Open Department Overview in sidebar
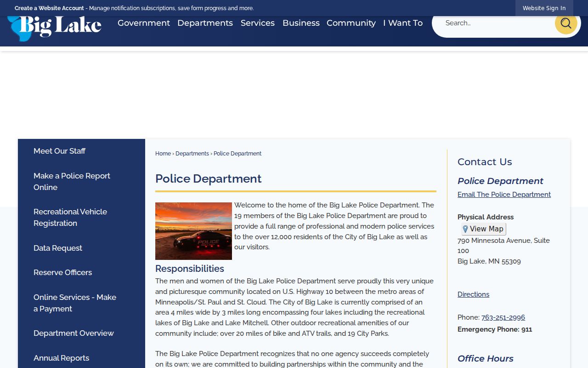This screenshot has width=588, height=368. (x=73, y=333)
